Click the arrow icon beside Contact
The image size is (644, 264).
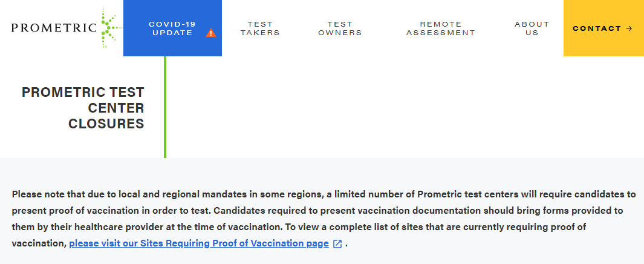tap(629, 28)
